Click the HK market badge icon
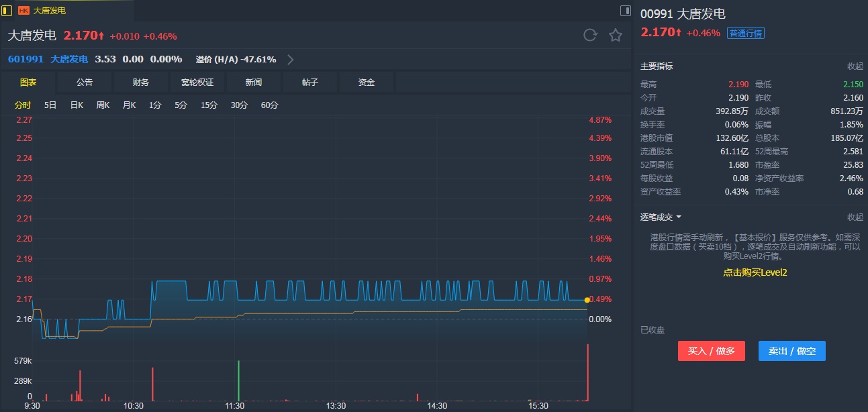868x412 pixels. pyautogui.click(x=23, y=11)
